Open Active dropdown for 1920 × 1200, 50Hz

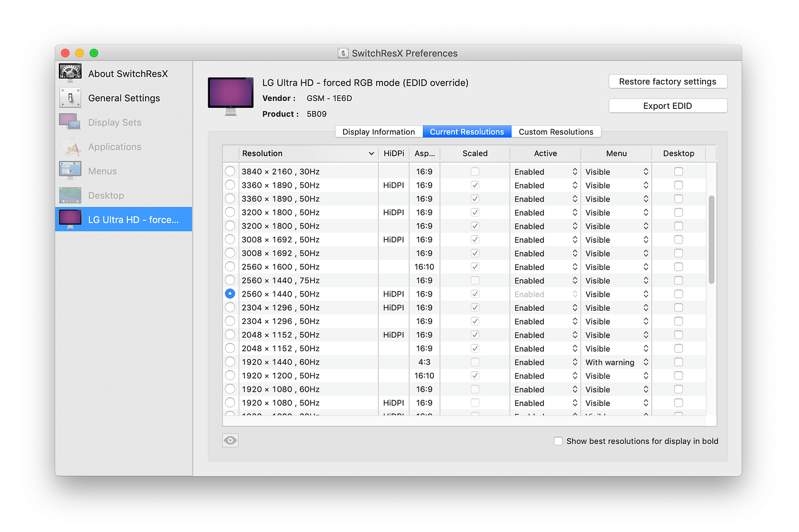coord(546,376)
